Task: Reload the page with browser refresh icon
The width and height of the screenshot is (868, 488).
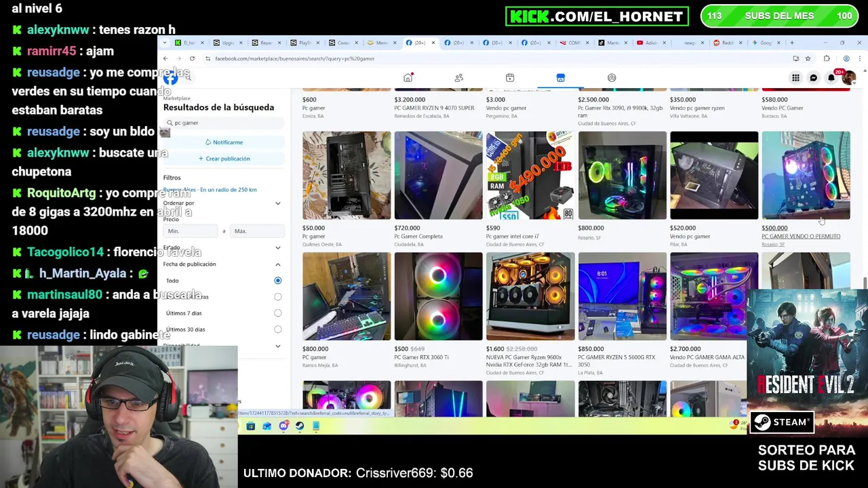Action: [x=192, y=59]
